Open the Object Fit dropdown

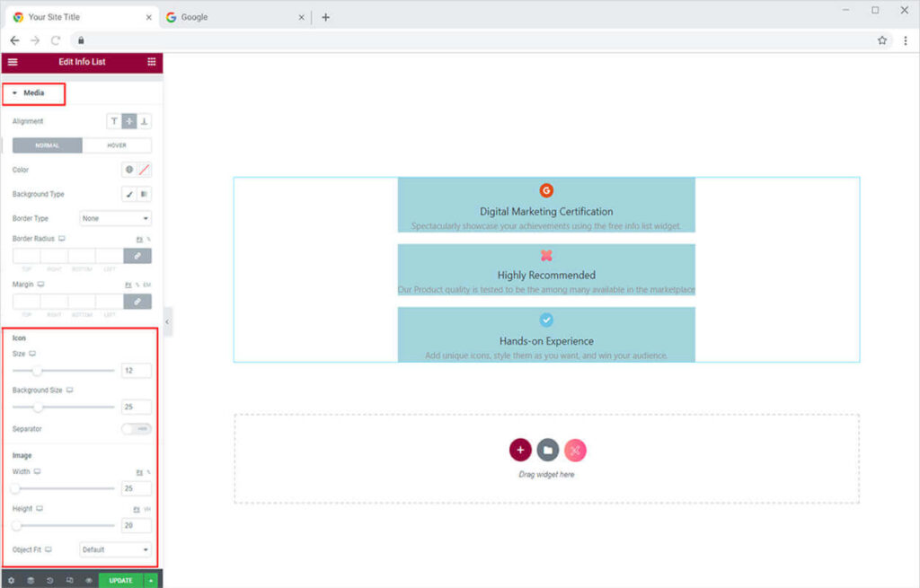point(115,549)
